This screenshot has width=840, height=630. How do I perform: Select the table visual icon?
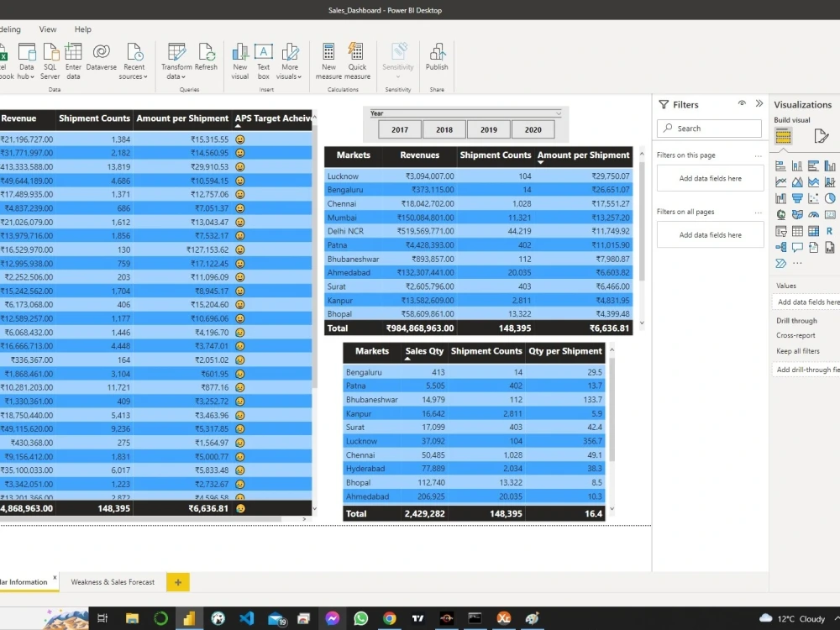tap(796, 231)
